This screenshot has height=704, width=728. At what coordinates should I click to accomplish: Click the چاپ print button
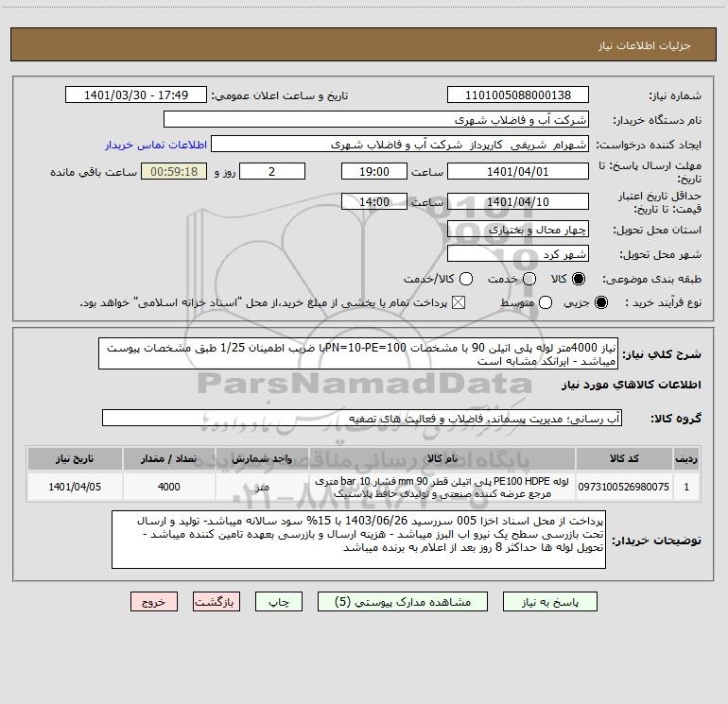tap(279, 602)
